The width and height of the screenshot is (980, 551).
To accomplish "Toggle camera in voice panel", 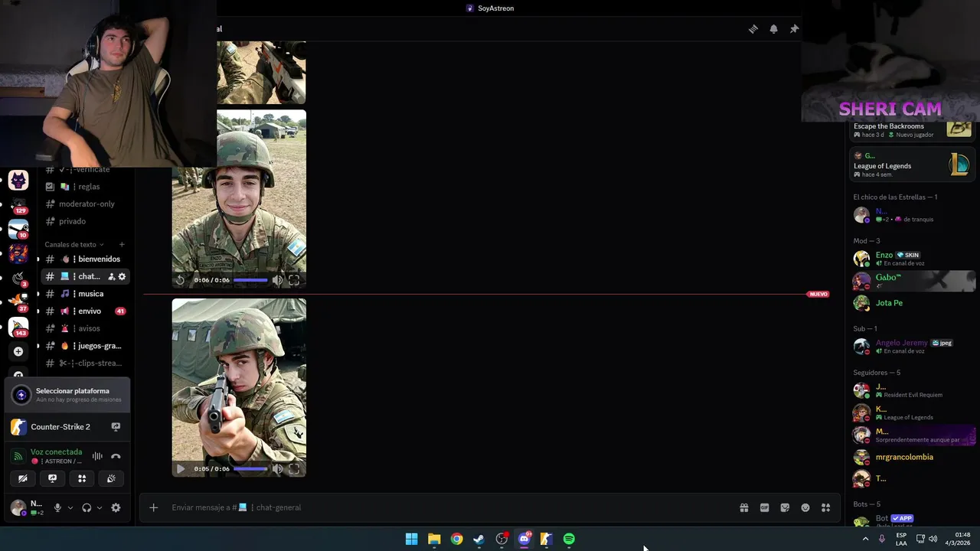I will (x=23, y=478).
